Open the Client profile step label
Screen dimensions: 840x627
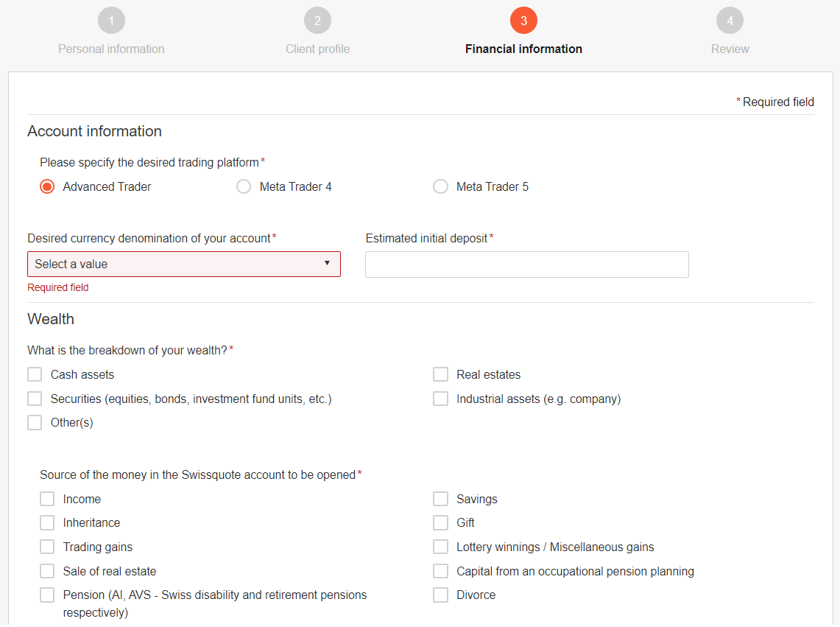[x=317, y=49]
